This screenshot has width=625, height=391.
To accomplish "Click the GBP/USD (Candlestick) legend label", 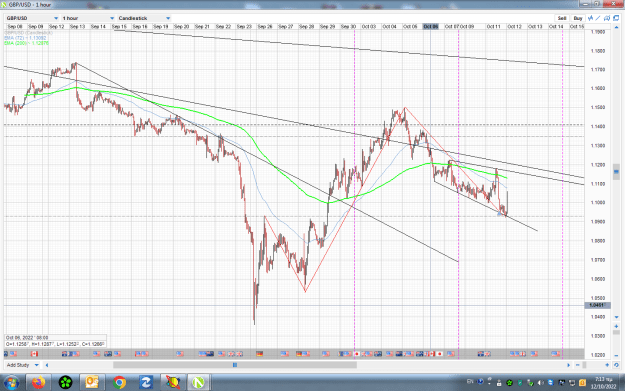I will pyautogui.click(x=28, y=33).
